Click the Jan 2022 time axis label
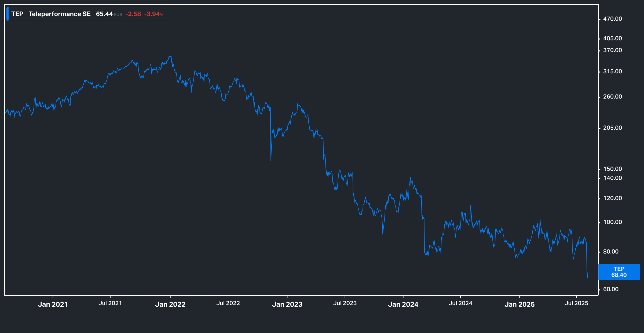644x333 pixels. 170,304
